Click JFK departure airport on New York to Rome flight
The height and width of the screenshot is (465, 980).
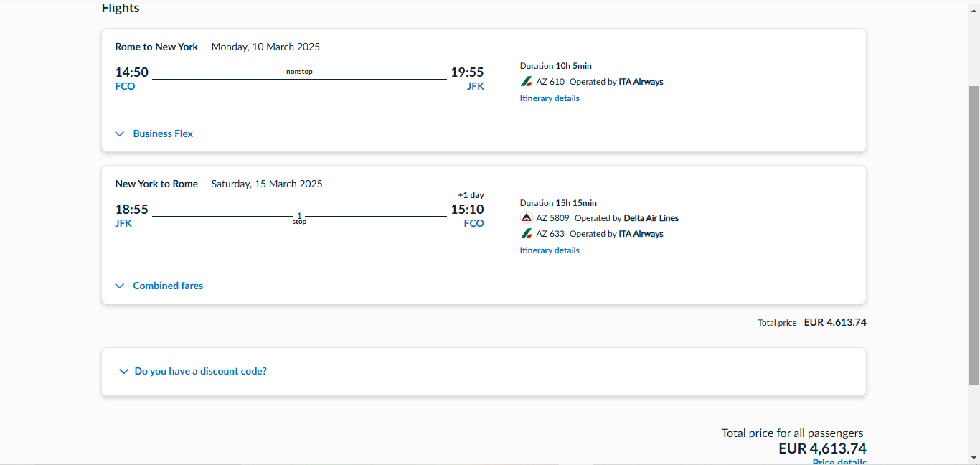[123, 224]
